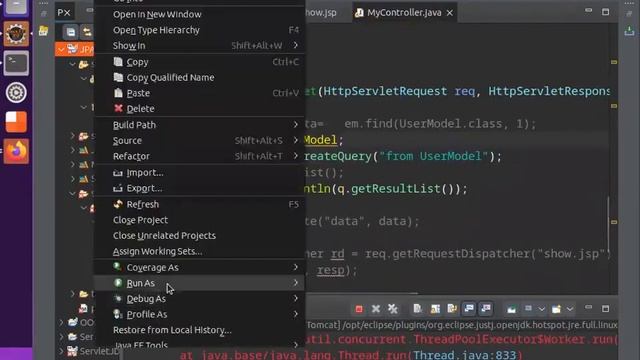Expand the ServletJD project node
This screenshot has height=360, width=640.
pos(61,351)
